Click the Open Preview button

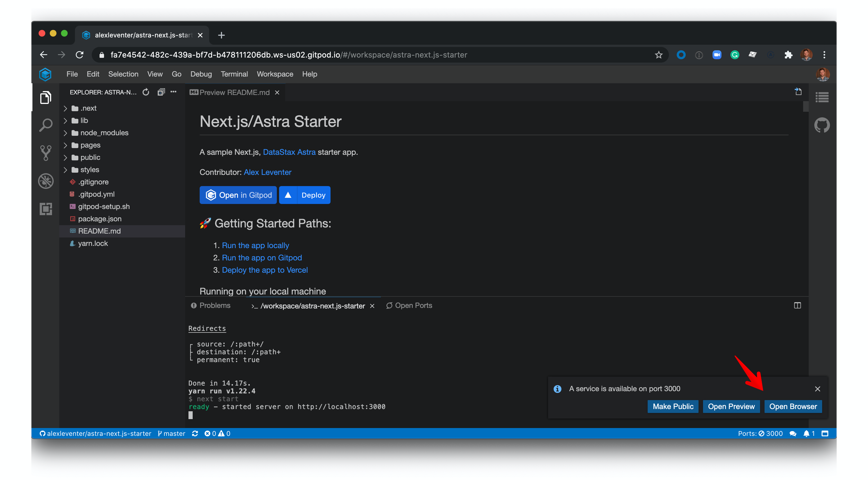pyautogui.click(x=731, y=406)
